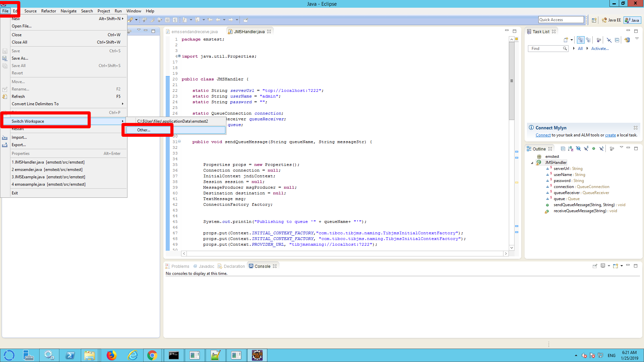Toggle Hide Static Members in Outline
This screenshot has width=644, height=362.
(x=586, y=149)
